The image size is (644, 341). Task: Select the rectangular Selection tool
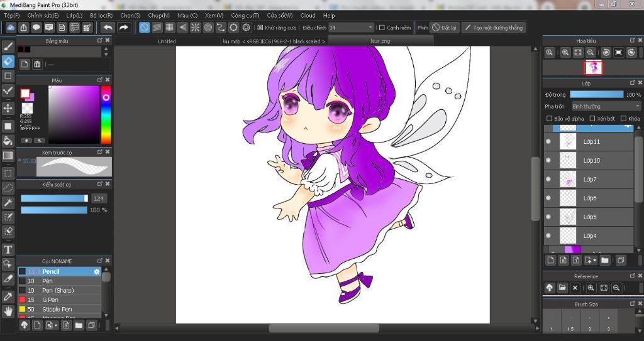coord(8,173)
